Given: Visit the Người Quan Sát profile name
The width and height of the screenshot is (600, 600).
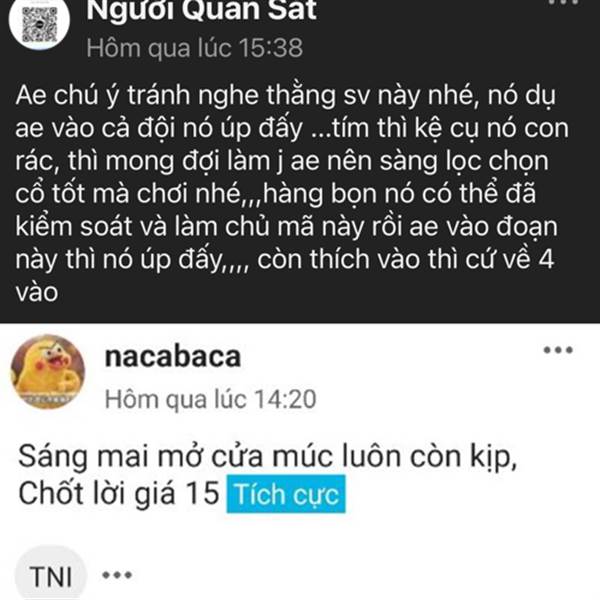Looking at the screenshot, I should coord(202,10).
